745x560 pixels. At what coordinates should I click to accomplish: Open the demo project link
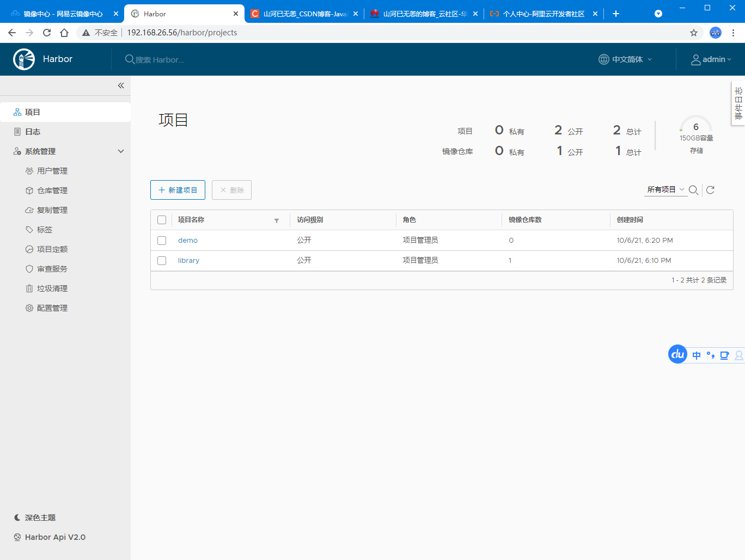tap(188, 241)
